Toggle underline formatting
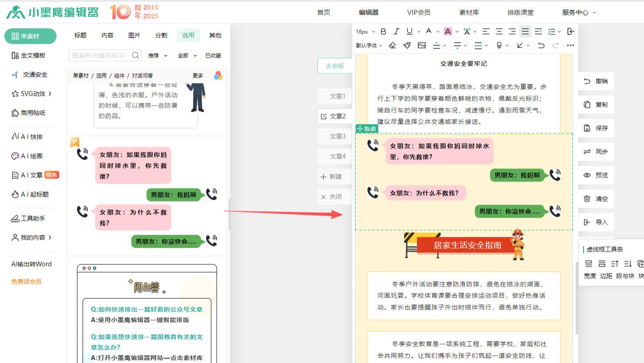This screenshot has width=644, height=363. pyautogui.click(x=408, y=31)
